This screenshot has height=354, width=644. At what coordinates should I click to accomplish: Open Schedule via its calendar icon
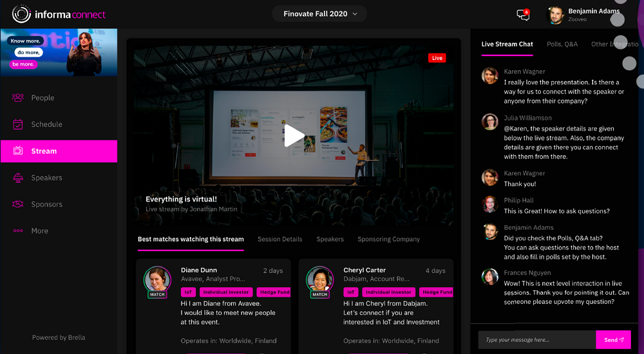(x=18, y=124)
